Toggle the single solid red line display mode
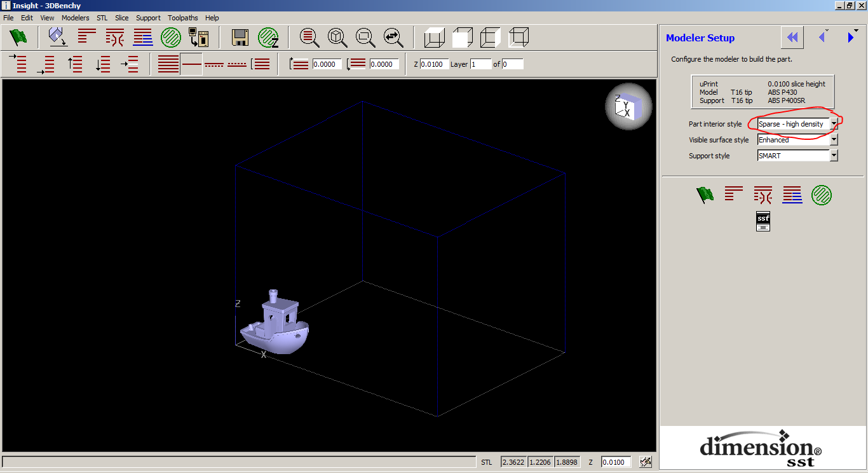 coord(191,64)
